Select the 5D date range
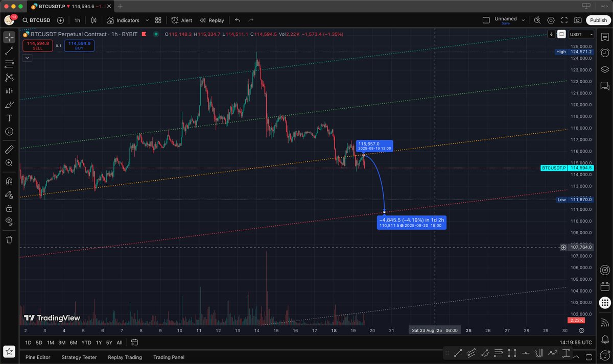 (x=39, y=343)
